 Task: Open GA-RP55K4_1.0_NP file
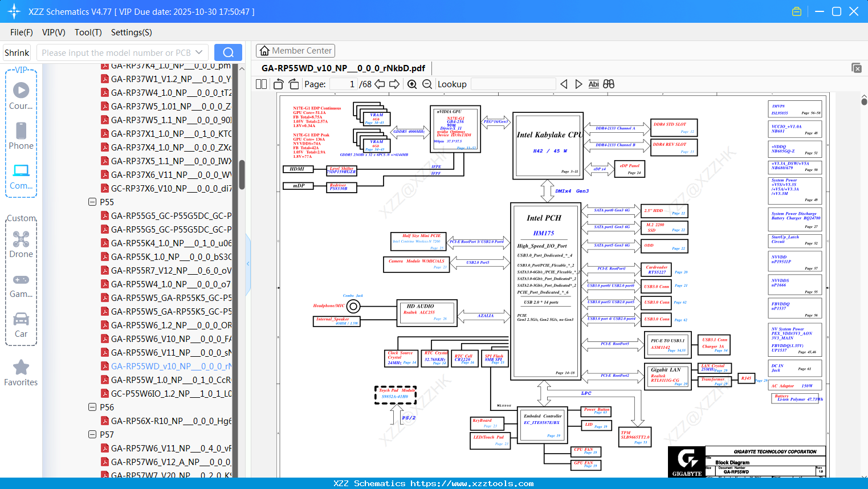click(x=171, y=243)
